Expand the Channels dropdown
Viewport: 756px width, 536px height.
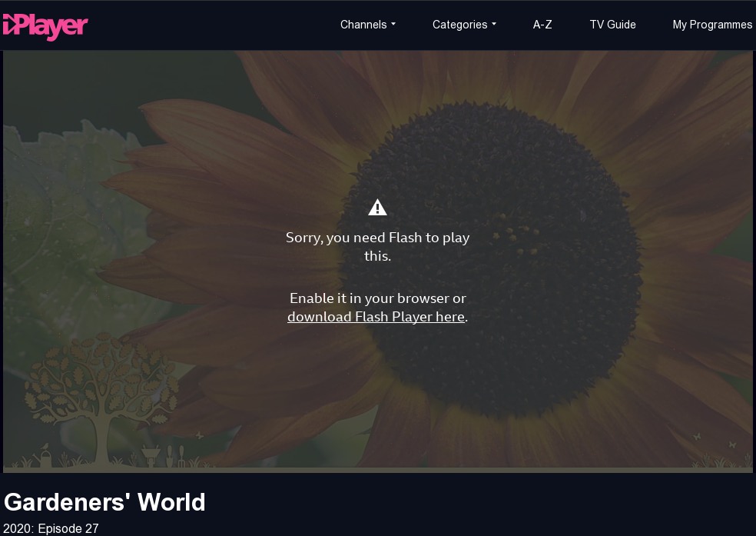coord(367,25)
